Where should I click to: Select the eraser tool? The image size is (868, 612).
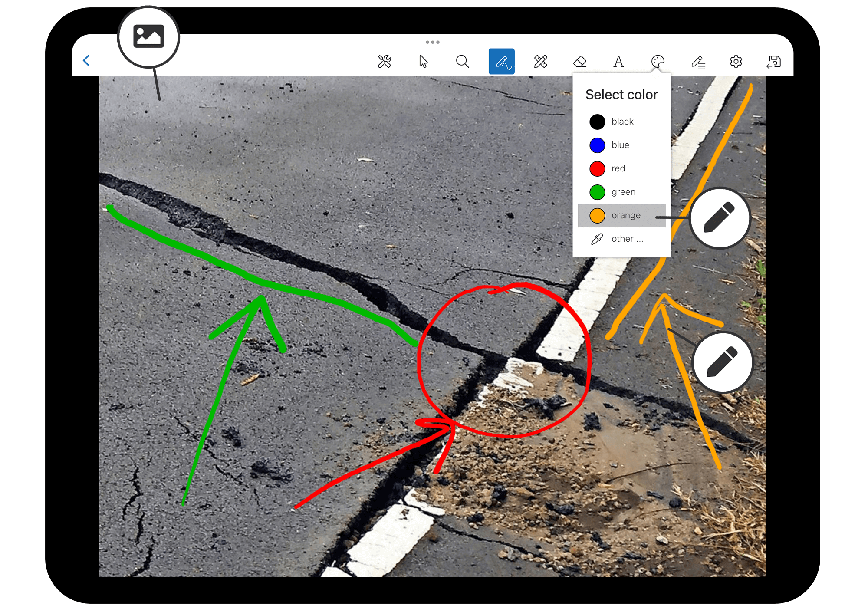pos(580,62)
